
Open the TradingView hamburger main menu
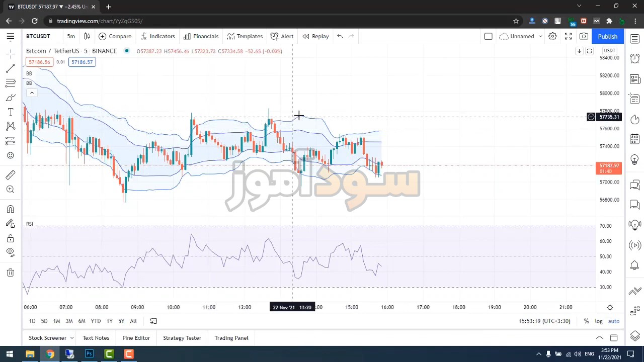point(10,36)
